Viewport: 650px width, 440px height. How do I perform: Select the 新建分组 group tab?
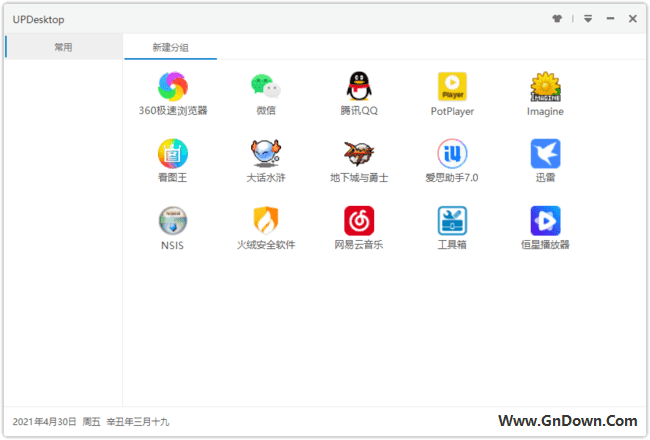click(170, 47)
